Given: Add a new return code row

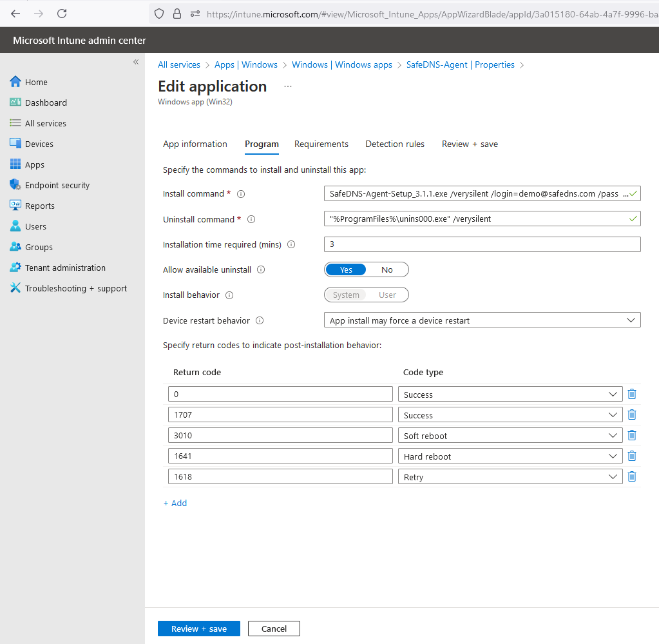Looking at the screenshot, I should click(175, 503).
